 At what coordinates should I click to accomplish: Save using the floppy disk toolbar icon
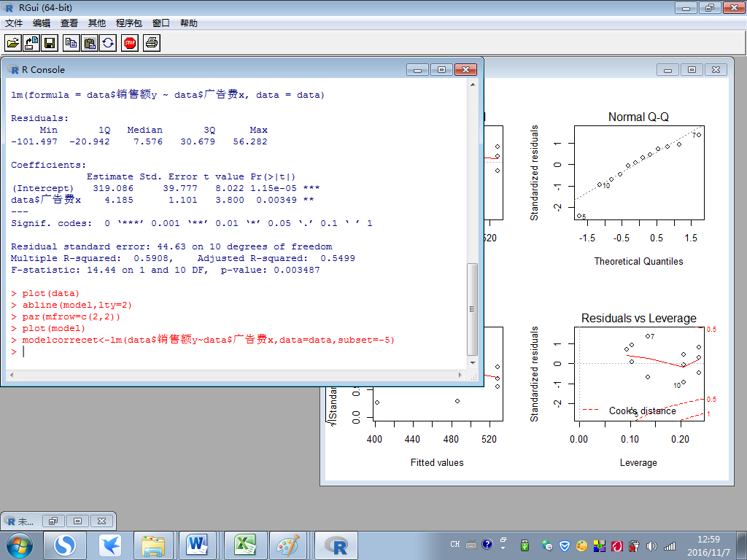[50, 43]
